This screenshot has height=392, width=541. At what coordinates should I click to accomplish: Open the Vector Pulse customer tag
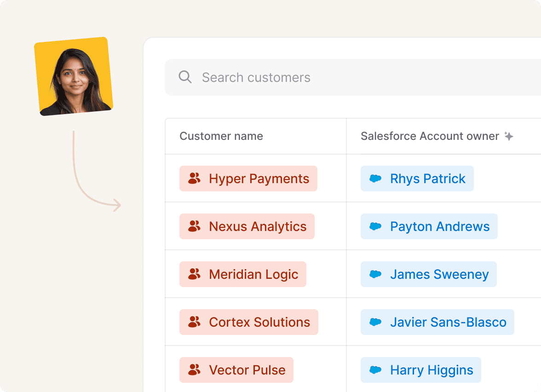click(236, 370)
